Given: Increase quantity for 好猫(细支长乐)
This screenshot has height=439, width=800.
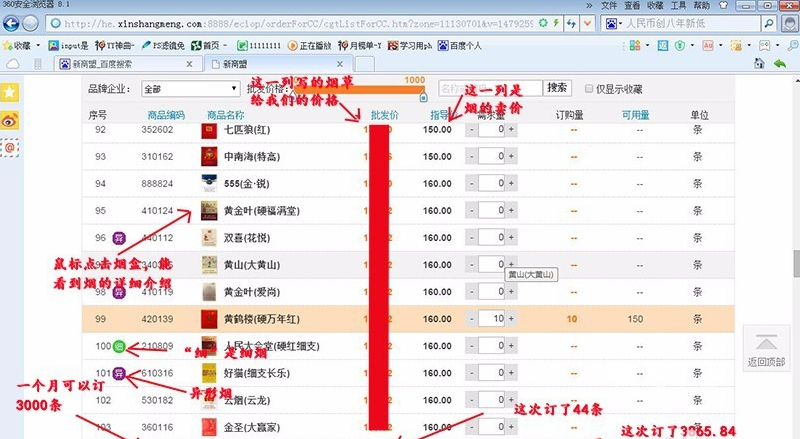Looking at the screenshot, I should 511,373.
